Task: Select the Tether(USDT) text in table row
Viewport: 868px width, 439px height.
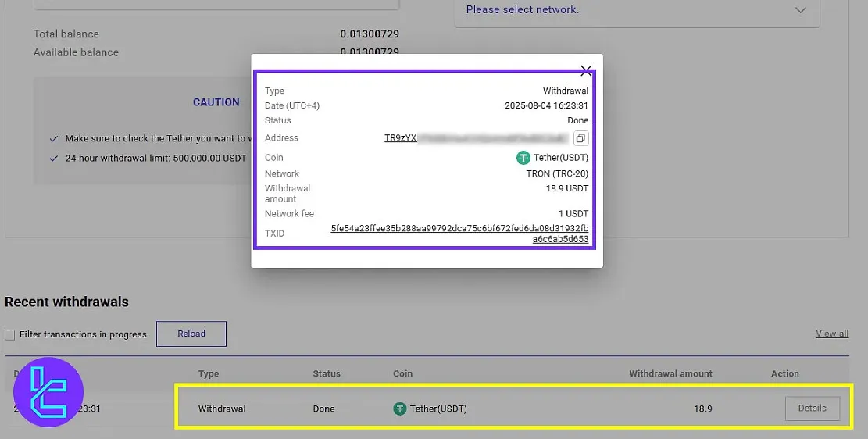Action: coord(438,409)
